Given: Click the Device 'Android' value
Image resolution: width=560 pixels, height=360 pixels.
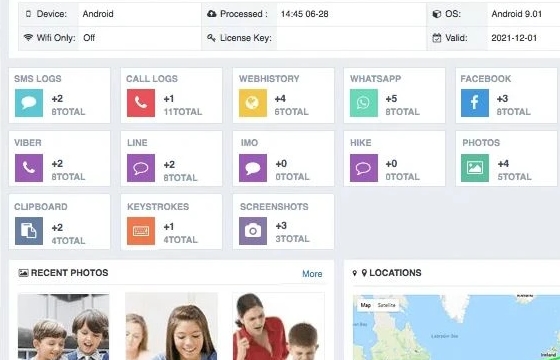Looking at the screenshot, I should [x=98, y=14].
